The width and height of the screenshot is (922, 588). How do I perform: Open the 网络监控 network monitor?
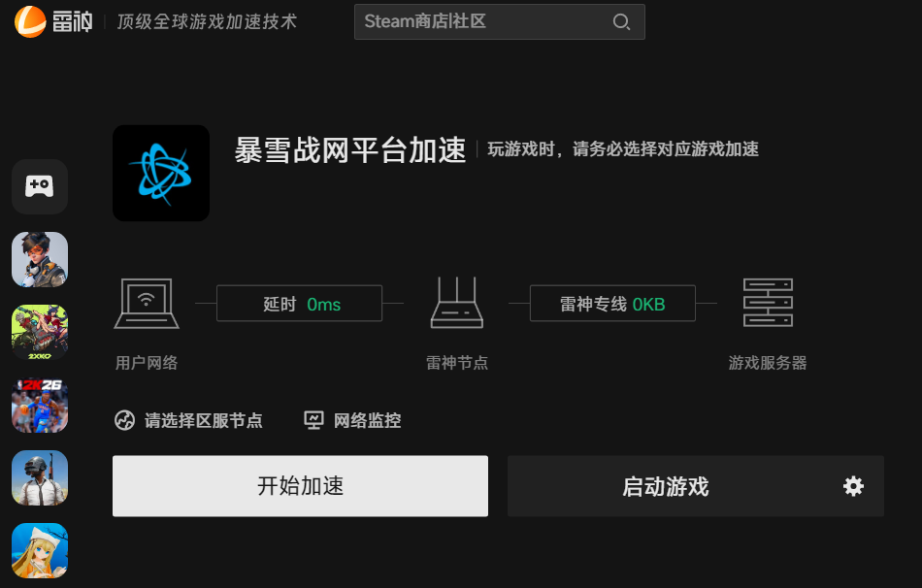pyautogui.click(x=353, y=420)
